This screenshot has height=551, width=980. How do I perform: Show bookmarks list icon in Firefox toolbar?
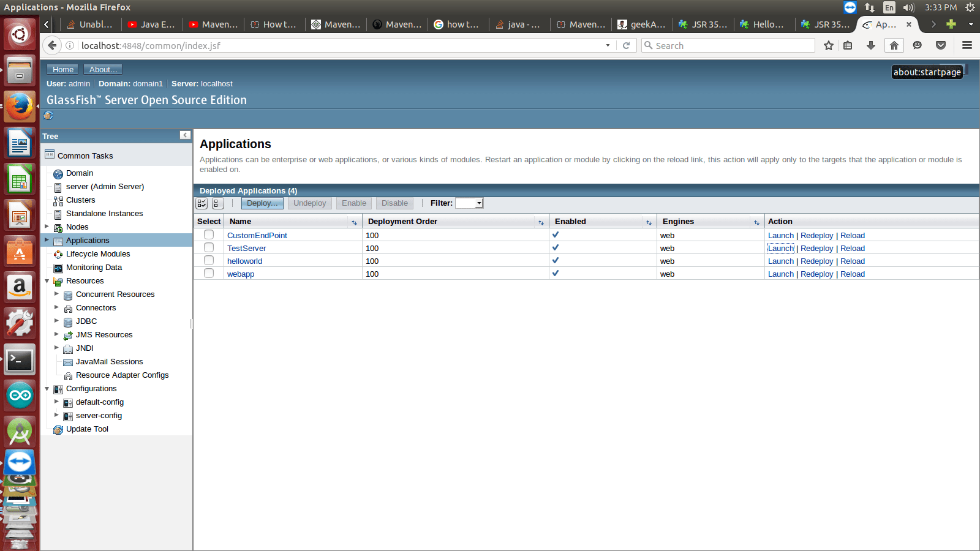(x=848, y=45)
